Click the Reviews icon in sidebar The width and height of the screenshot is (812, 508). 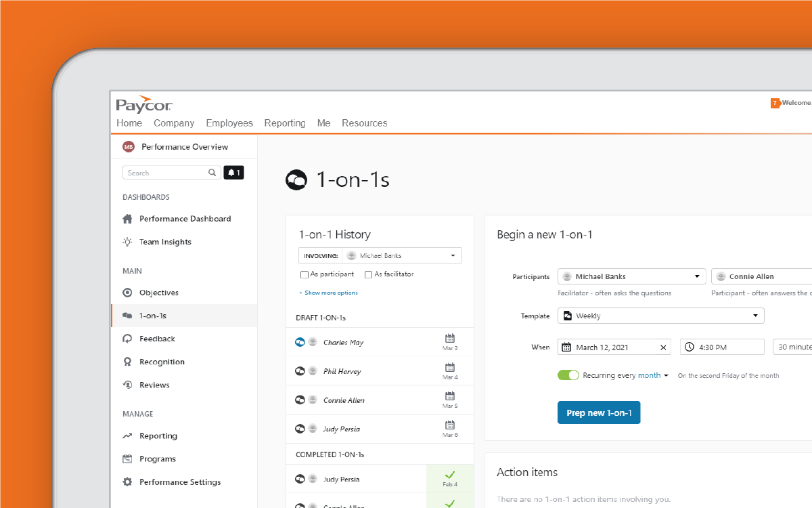127,385
